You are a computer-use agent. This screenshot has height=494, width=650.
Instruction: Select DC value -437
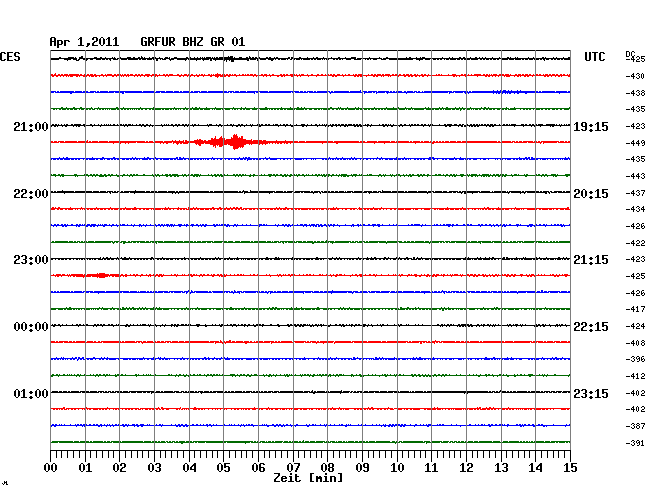point(635,193)
